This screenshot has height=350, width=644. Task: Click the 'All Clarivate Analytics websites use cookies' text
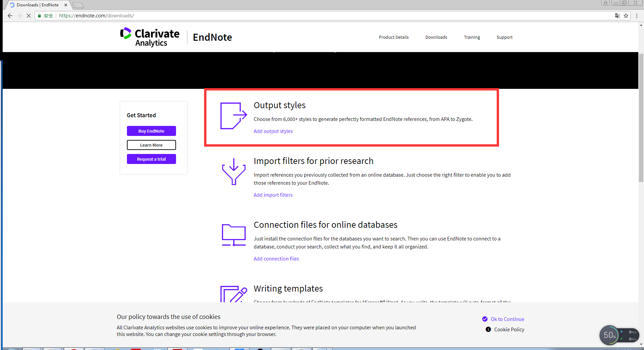click(x=266, y=331)
